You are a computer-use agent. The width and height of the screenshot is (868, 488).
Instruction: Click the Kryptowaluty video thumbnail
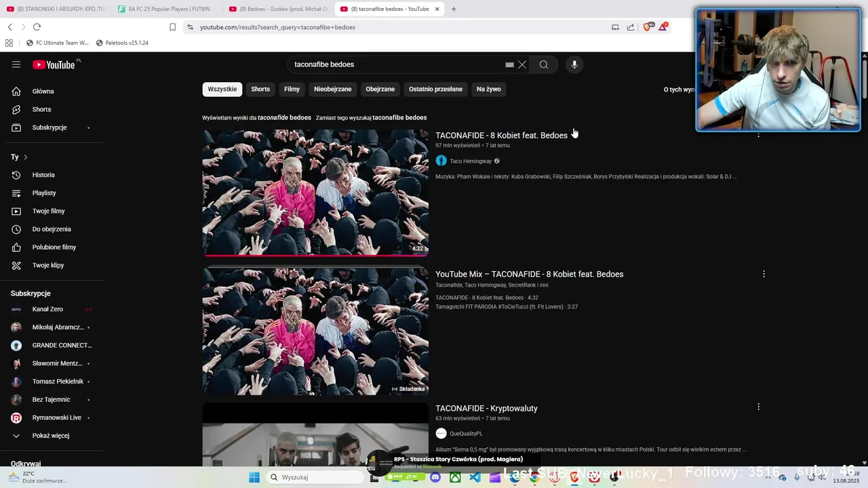pyautogui.click(x=315, y=435)
